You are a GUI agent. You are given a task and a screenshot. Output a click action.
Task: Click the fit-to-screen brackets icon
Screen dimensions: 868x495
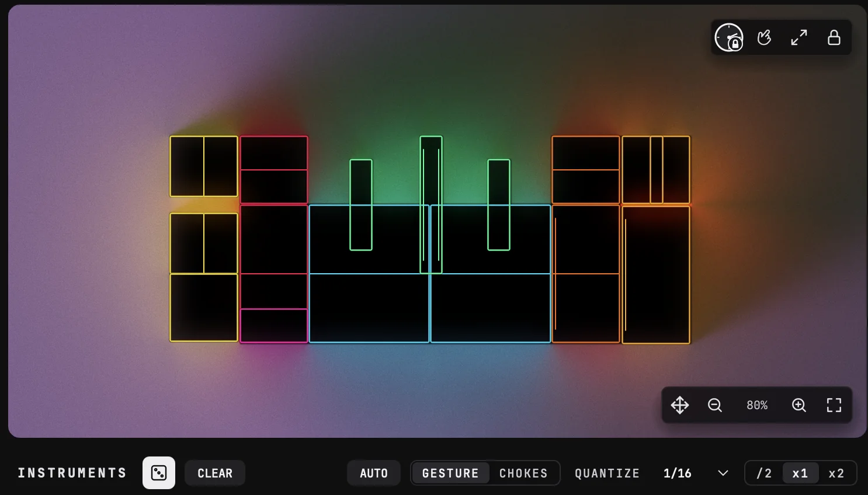tap(834, 405)
